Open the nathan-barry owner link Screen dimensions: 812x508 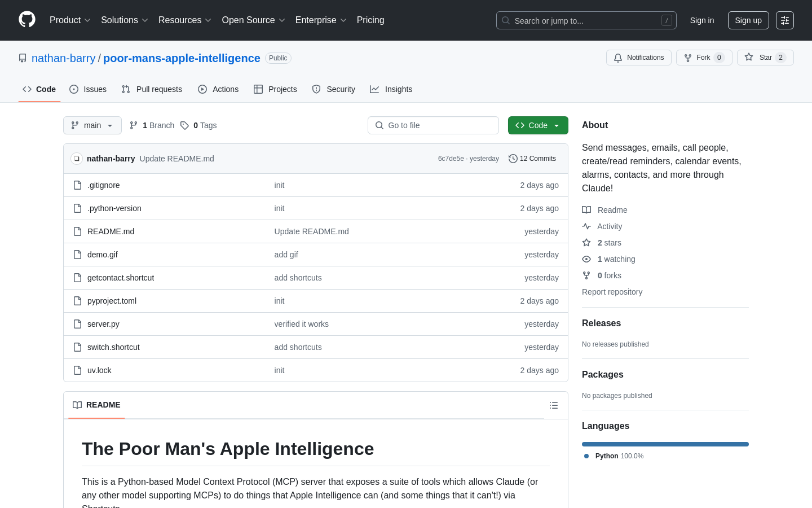click(x=64, y=58)
